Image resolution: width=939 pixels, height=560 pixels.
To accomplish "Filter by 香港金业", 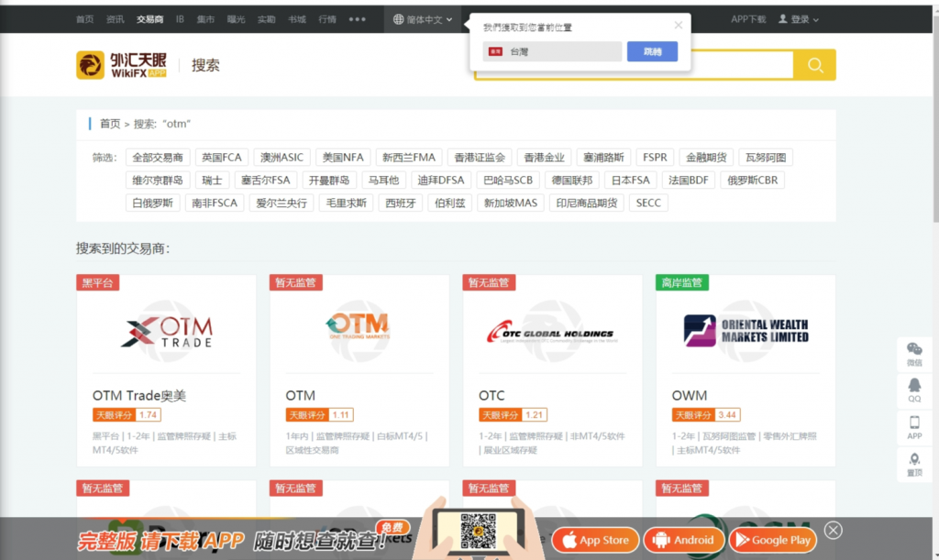I will tap(545, 158).
